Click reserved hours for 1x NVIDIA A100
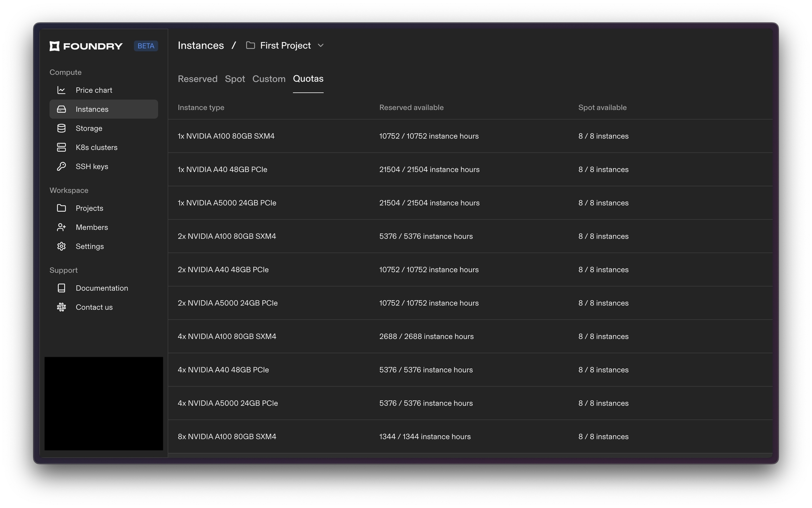The image size is (812, 508). 429,136
